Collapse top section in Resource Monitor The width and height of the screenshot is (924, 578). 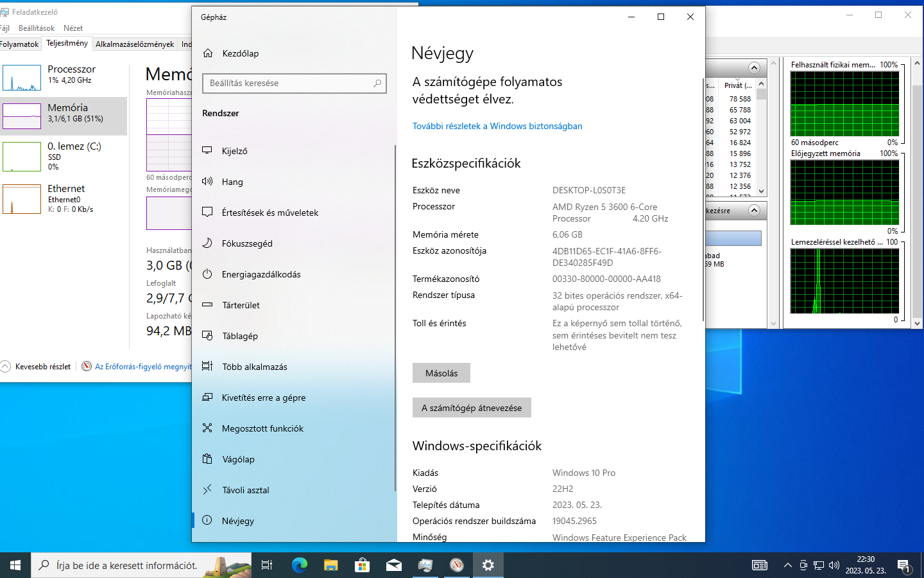point(754,68)
